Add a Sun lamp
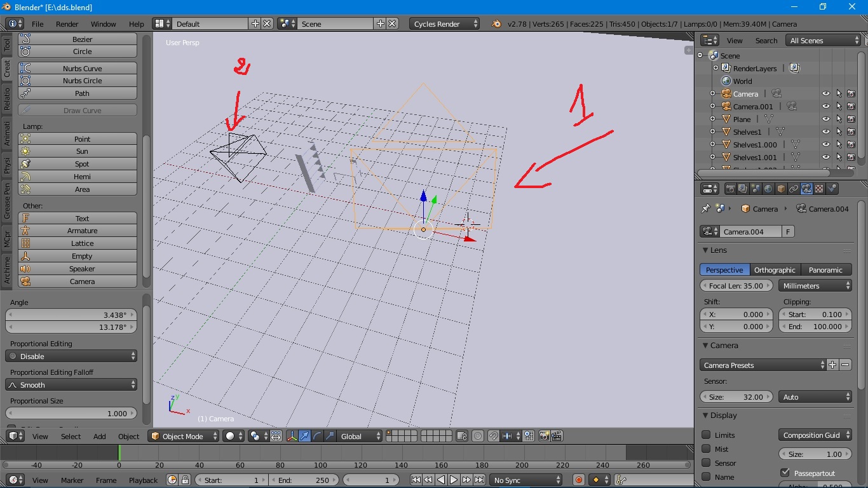 point(78,151)
